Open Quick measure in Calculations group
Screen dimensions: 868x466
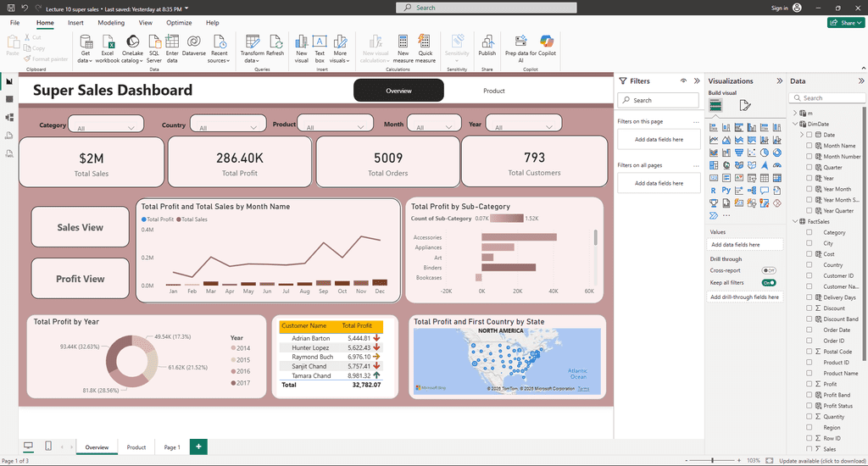pyautogui.click(x=426, y=48)
